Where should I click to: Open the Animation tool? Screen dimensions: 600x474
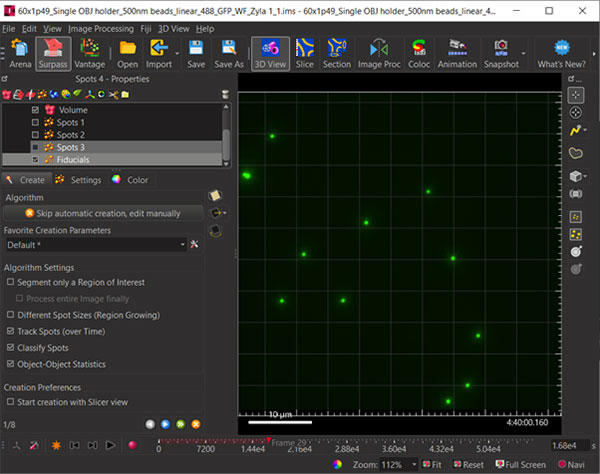(457, 54)
